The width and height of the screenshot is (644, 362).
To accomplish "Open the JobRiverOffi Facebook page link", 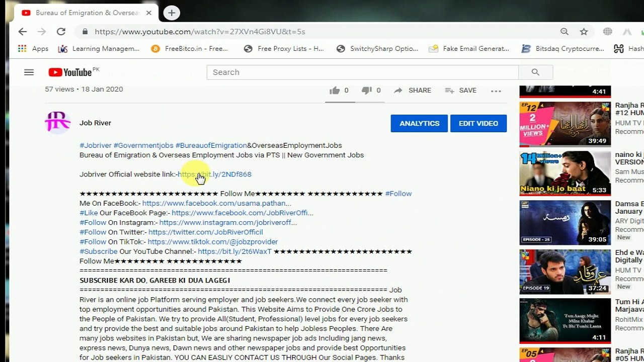I will click(x=243, y=213).
